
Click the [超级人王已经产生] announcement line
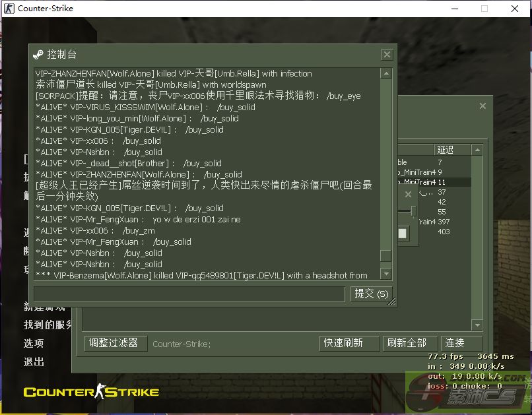click(x=204, y=191)
